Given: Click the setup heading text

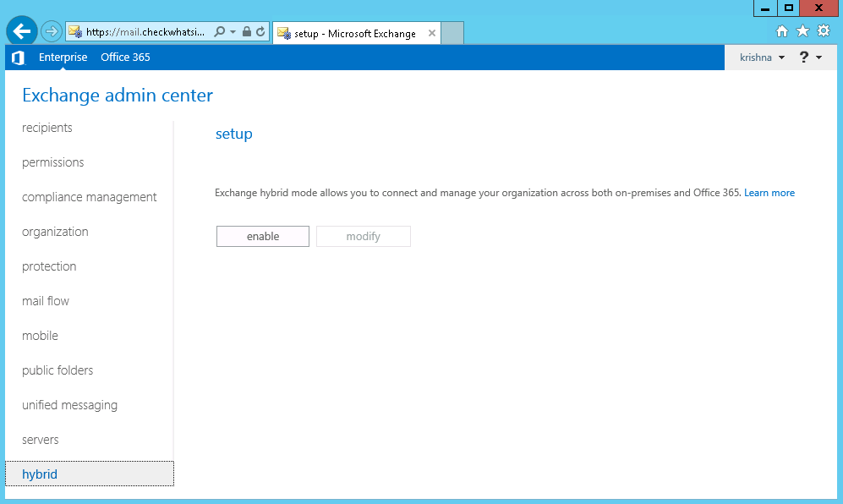Looking at the screenshot, I should pyautogui.click(x=234, y=134).
